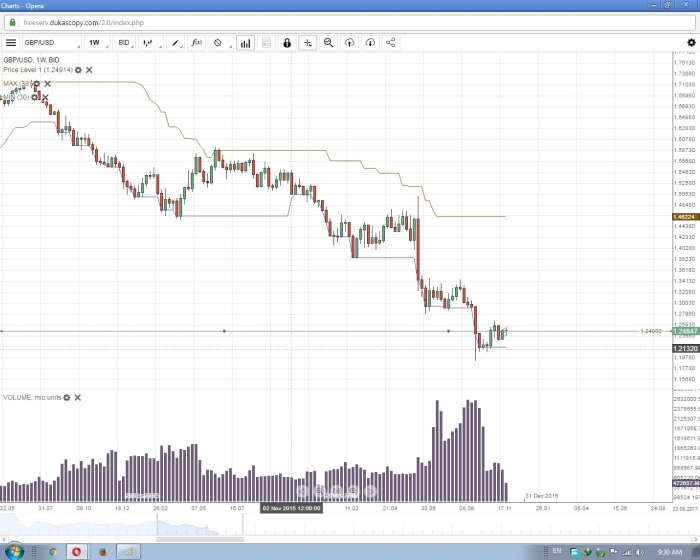Click the 9:30 AM taskbar clock

pyautogui.click(x=669, y=552)
